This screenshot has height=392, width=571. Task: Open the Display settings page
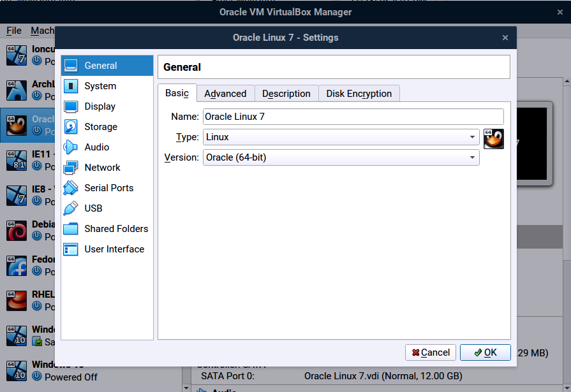(101, 106)
